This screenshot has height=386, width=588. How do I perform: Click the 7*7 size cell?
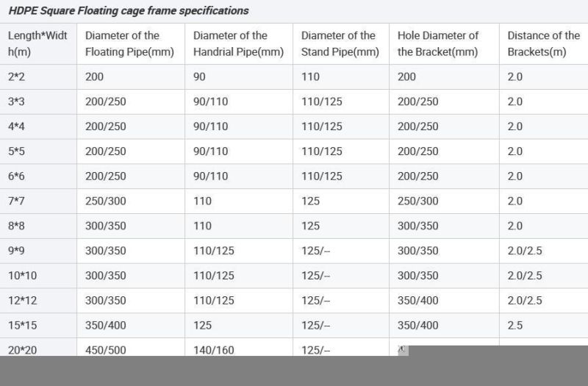point(16,201)
